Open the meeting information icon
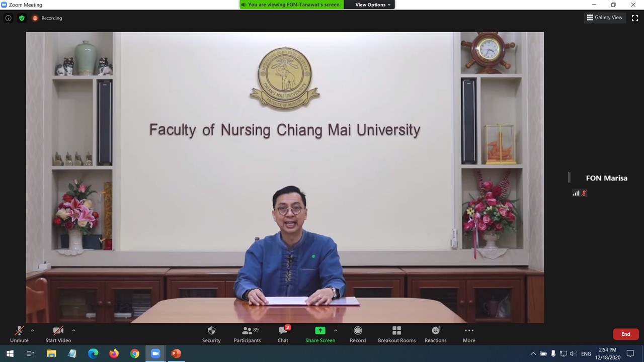Viewport: 644px width, 362px height. 8,18
